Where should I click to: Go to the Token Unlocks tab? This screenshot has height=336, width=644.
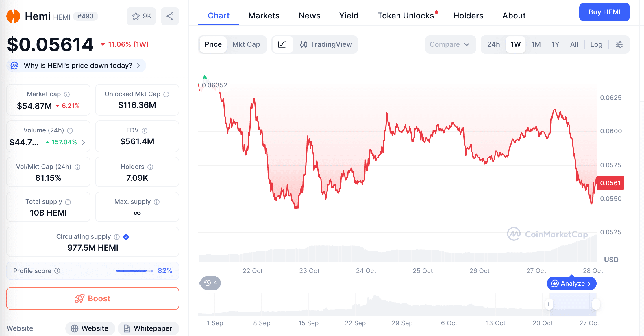(406, 16)
